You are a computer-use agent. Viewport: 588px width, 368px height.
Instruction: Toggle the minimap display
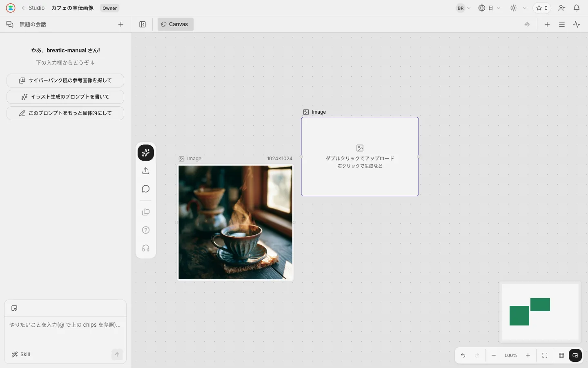pyautogui.click(x=575, y=355)
